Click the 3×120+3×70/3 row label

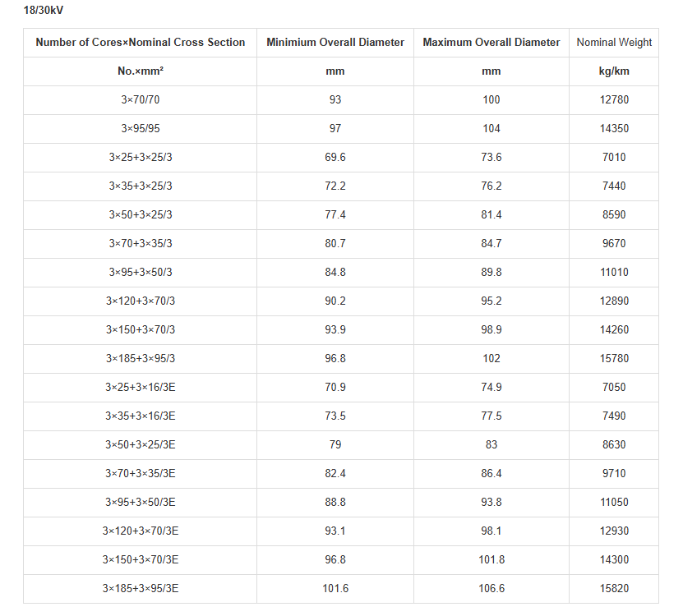[141, 301]
